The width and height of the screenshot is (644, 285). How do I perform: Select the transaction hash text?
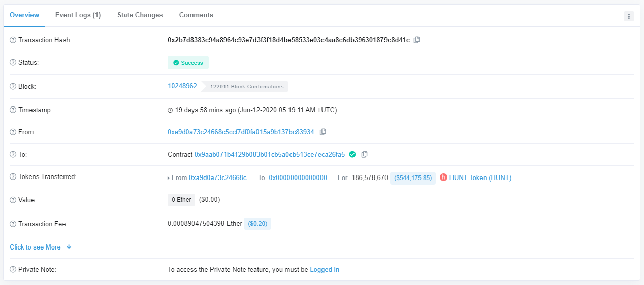288,40
